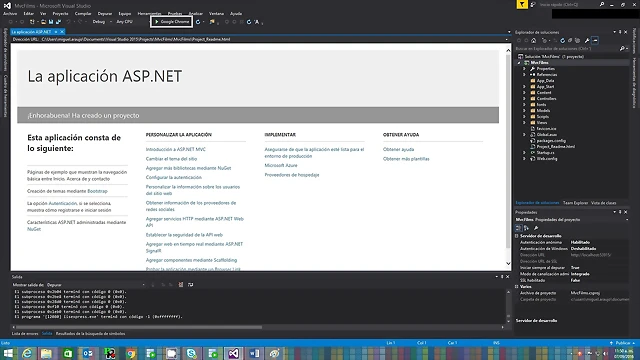Screen dimensions: 640x360
Task: Start debugging with Google Chrome button
Action: [x=171, y=22]
